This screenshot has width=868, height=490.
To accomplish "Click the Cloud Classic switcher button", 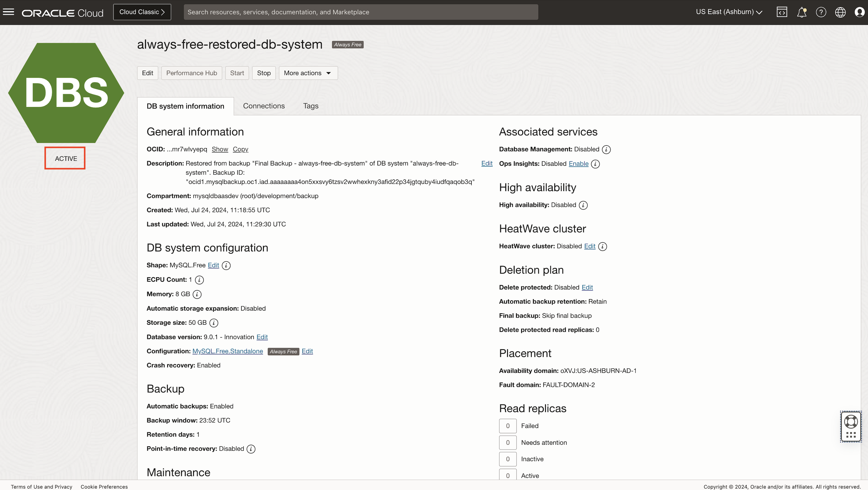I will (x=142, y=12).
